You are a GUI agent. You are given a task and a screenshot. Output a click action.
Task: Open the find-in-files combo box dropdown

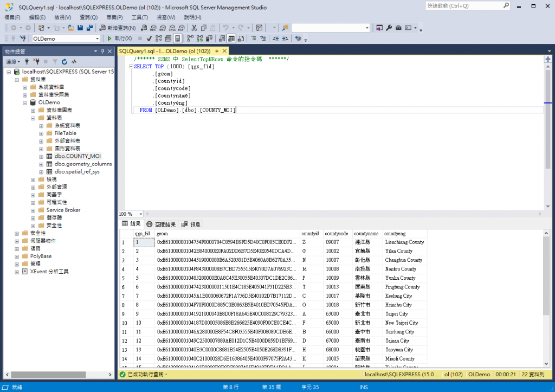[x=367, y=28]
